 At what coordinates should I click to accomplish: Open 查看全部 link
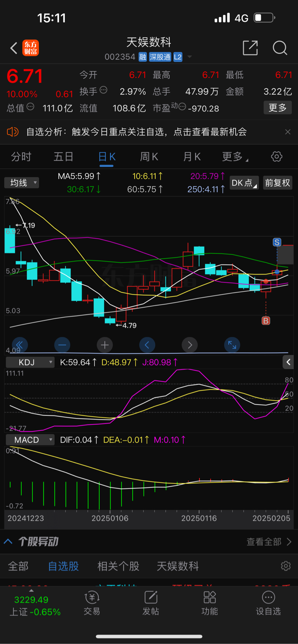(x=269, y=542)
